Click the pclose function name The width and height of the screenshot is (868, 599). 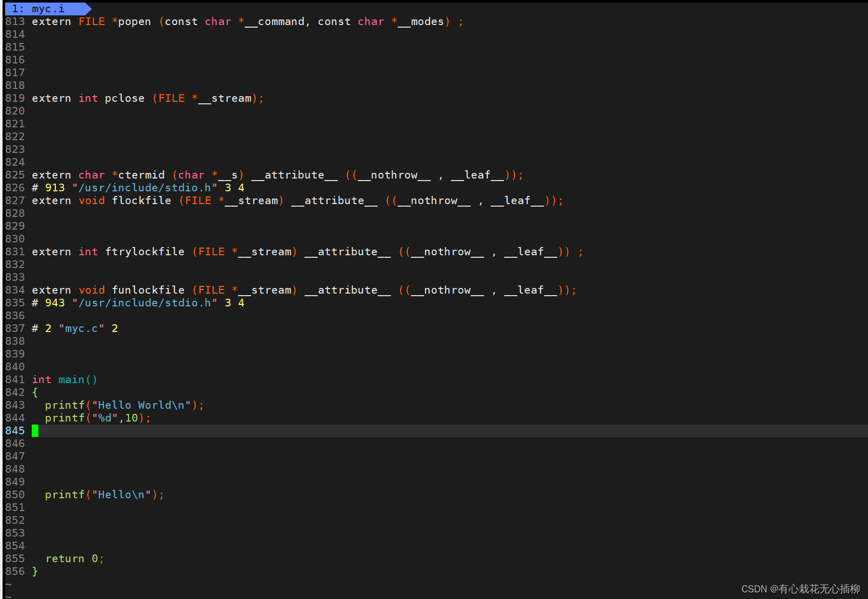pos(125,98)
